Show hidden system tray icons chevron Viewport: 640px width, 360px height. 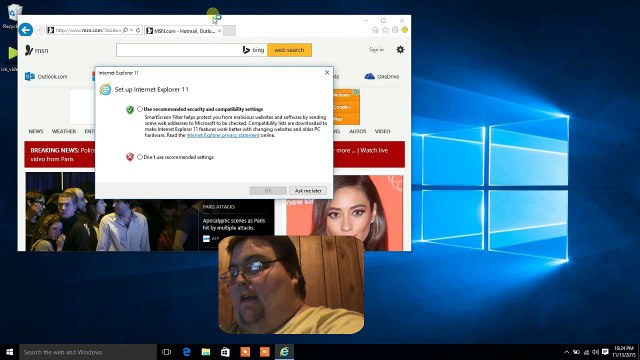pyautogui.click(x=567, y=352)
